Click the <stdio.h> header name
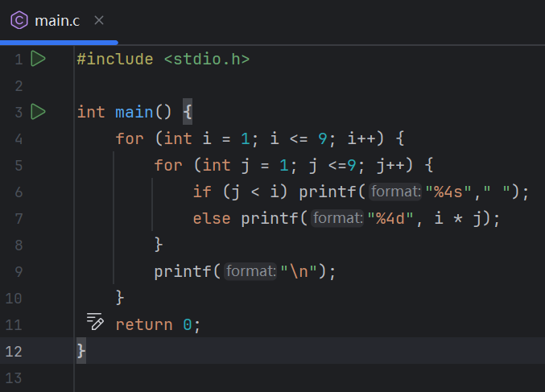The height and width of the screenshot is (392, 545). pyautogui.click(x=206, y=59)
